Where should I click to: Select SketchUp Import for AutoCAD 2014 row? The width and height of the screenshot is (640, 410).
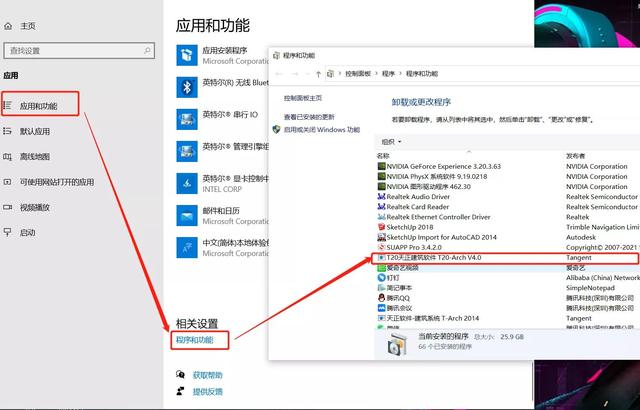(508, 237)
